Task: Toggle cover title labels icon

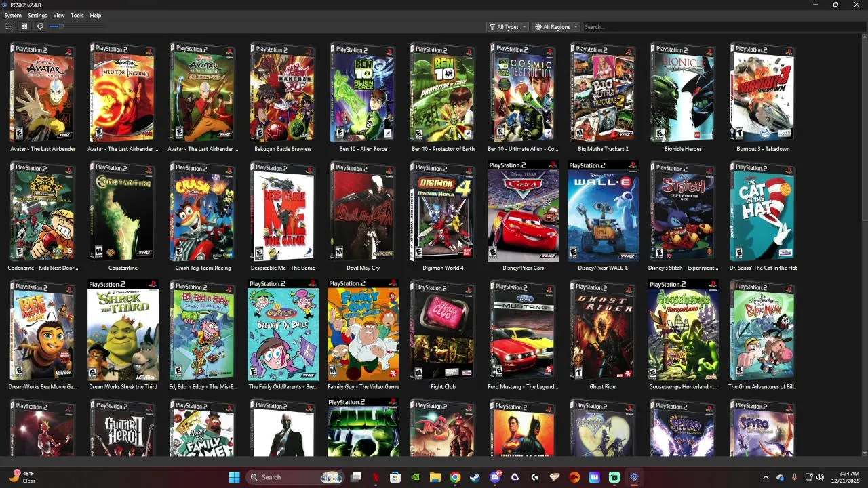Action: tap(40, 26)
